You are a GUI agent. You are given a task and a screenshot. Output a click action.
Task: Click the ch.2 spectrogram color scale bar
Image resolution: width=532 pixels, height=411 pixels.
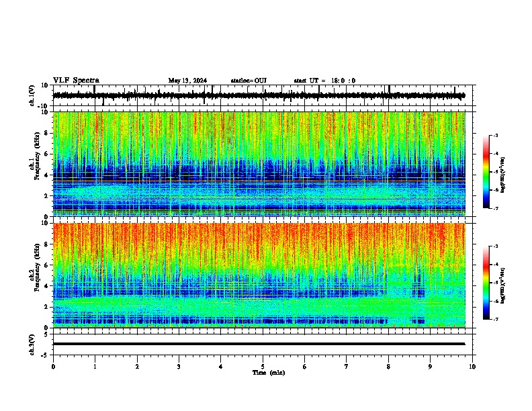click(x=486, y=283)
